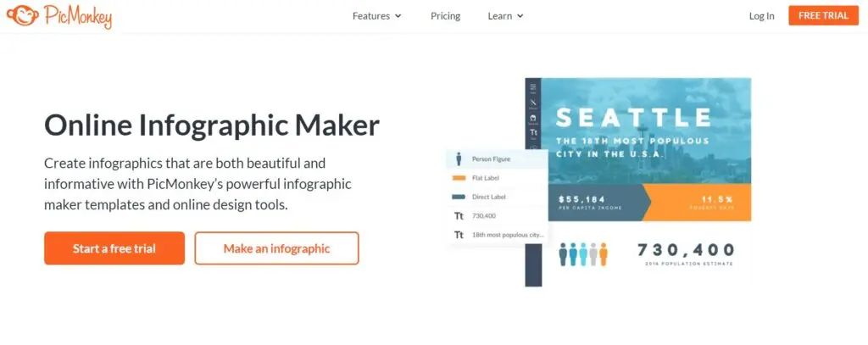Click the hamburger menu icon in editor sidebar
868x345 pixels.
click(533, 86)
